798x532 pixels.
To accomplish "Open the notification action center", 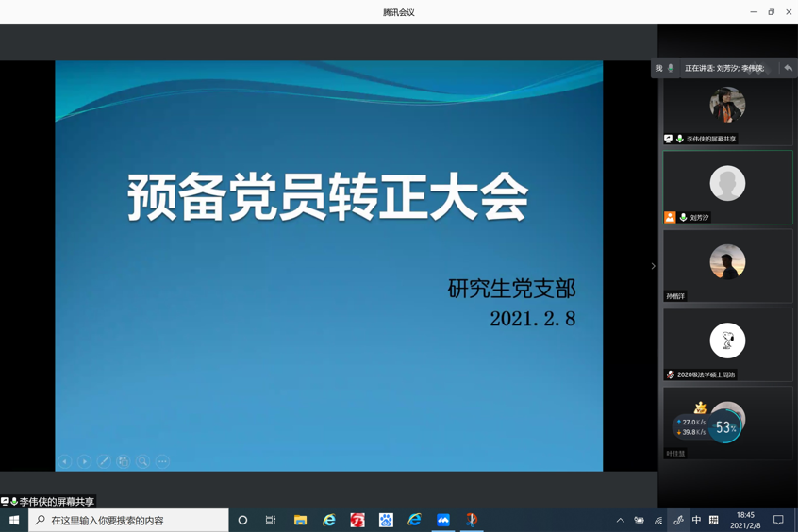I will pos(778,520).
